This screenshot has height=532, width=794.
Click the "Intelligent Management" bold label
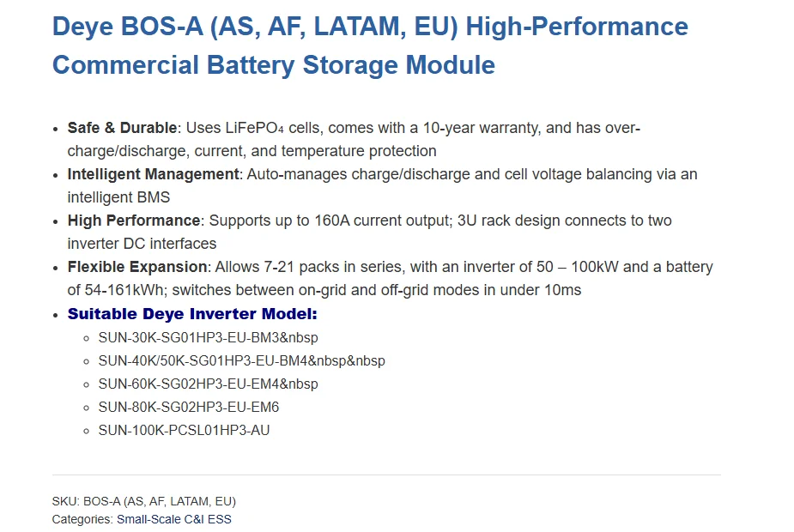click(153, 174)
